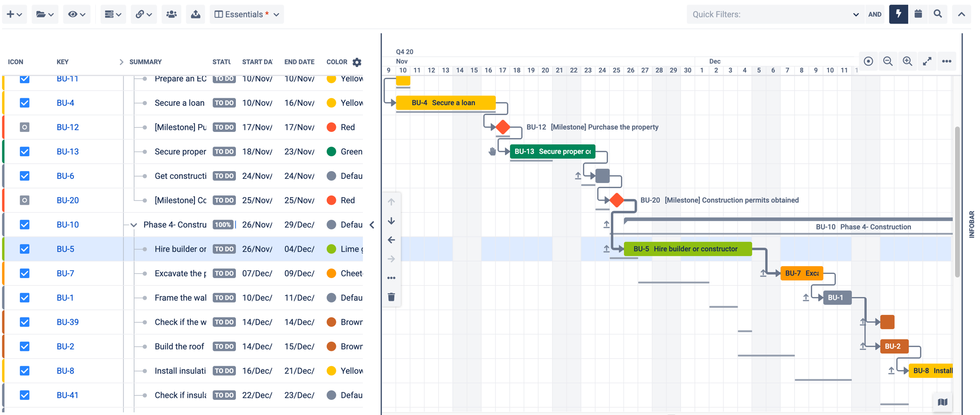Open the eye visibility menu
Image resolution: width=980 pixels, height=415 pixels.
click(x=76, y=14)
